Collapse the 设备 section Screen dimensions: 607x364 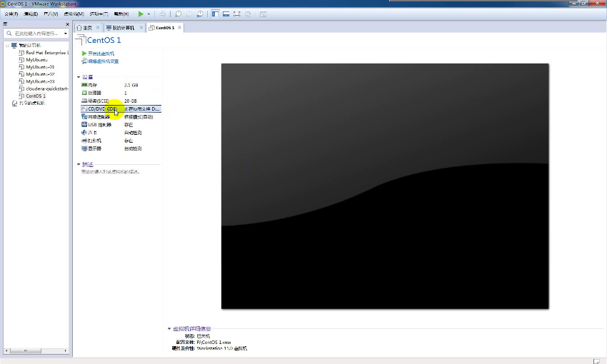pos(79,77)
